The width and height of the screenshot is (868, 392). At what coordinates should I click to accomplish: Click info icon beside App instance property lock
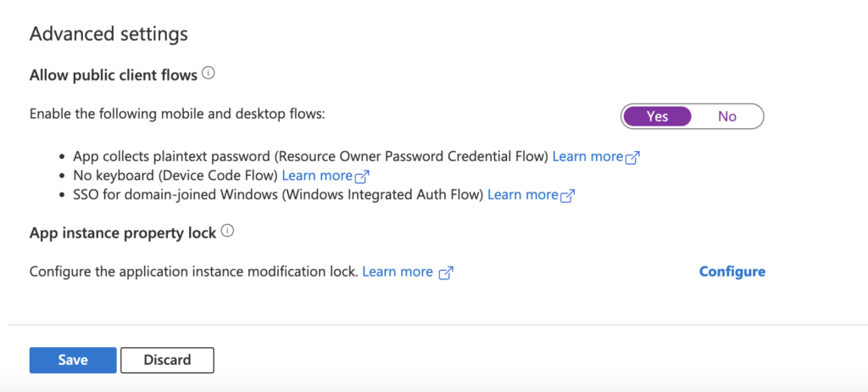227,231
